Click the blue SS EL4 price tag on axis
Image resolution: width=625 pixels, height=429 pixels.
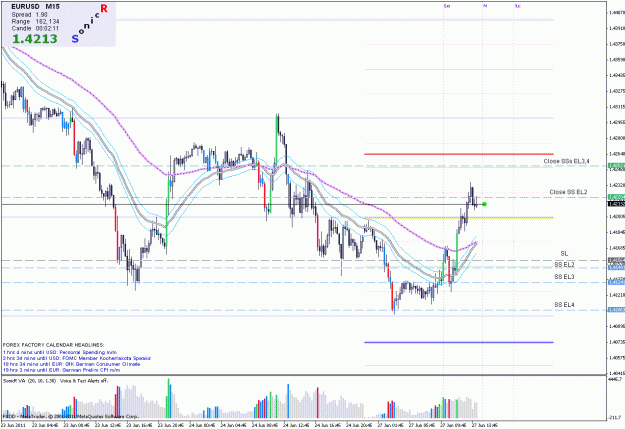pos(616,309)
